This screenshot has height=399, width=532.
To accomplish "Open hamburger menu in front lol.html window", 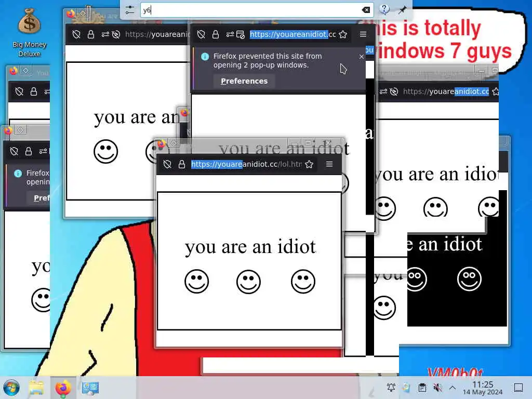I will [329, 164].
